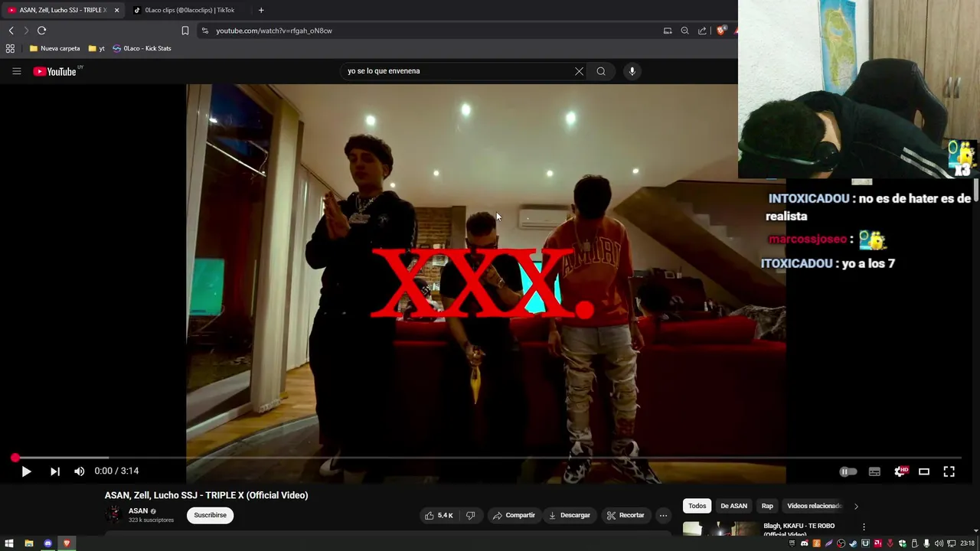Open the 'yt' bookmark folder
The width and height of the screenshot is (980, 551).
96,48
